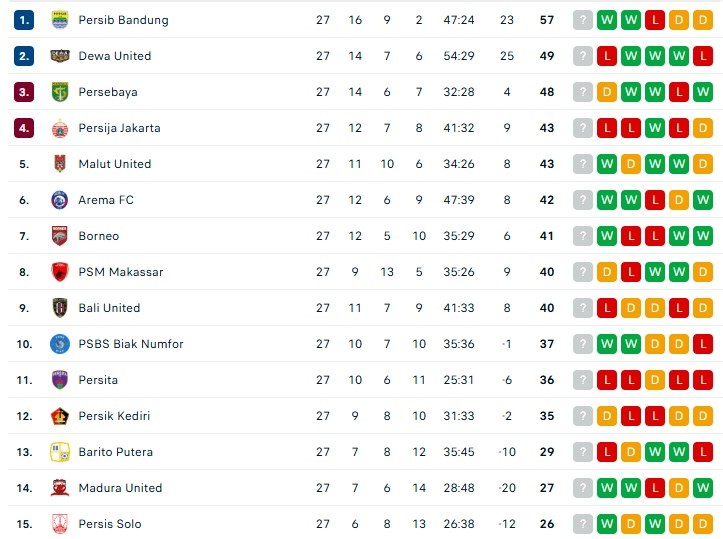Click the blue rank 1 position badge
The width and height of the screenshot is (723, 539).
pyautogui.click(x=24, y=20)
